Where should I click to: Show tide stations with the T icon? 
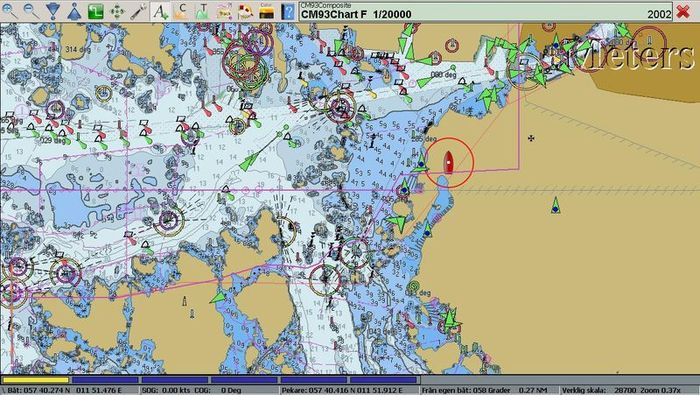pos(203,11)
